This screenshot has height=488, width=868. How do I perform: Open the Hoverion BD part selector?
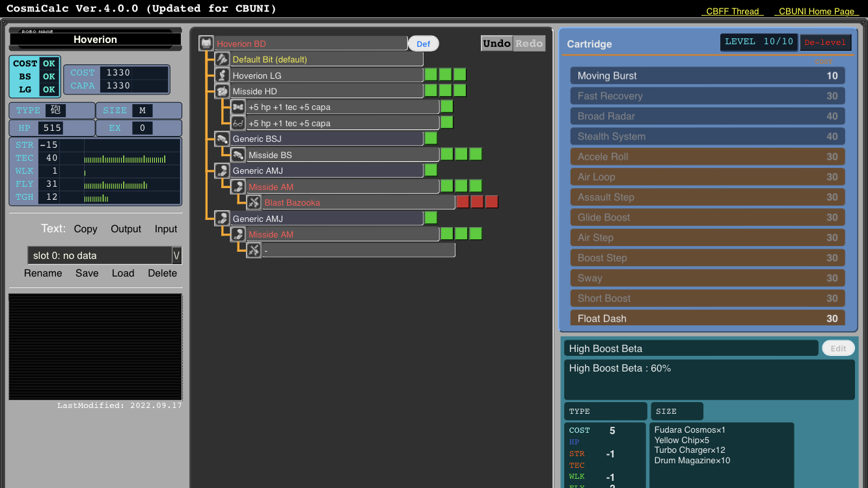(310, 44)
